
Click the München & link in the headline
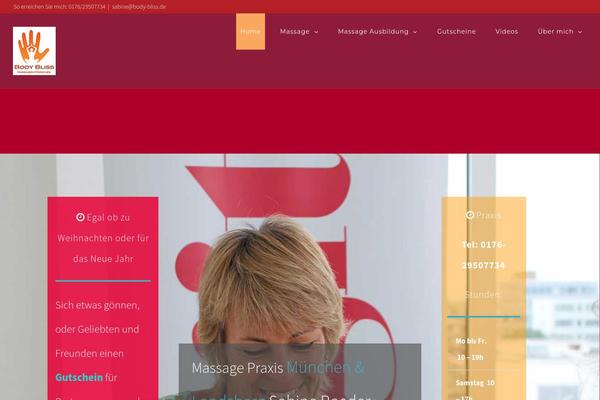point(325,367)
